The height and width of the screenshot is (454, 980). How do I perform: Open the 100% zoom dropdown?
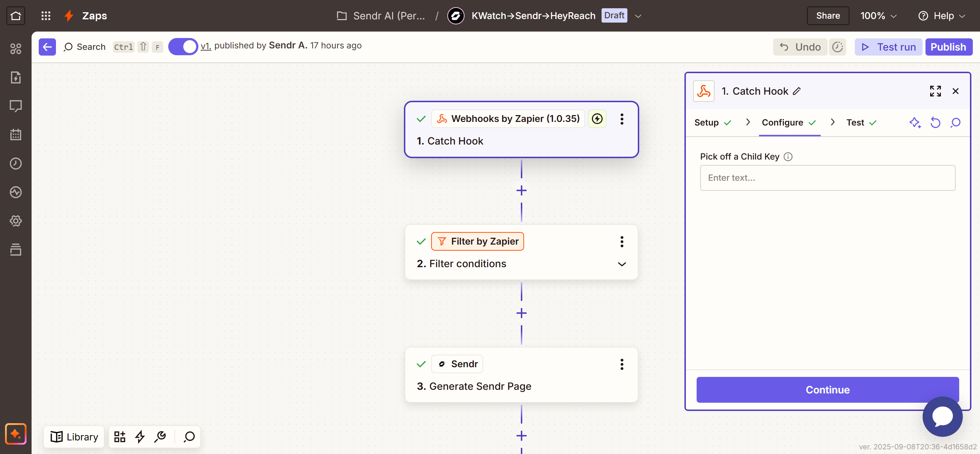878,15
